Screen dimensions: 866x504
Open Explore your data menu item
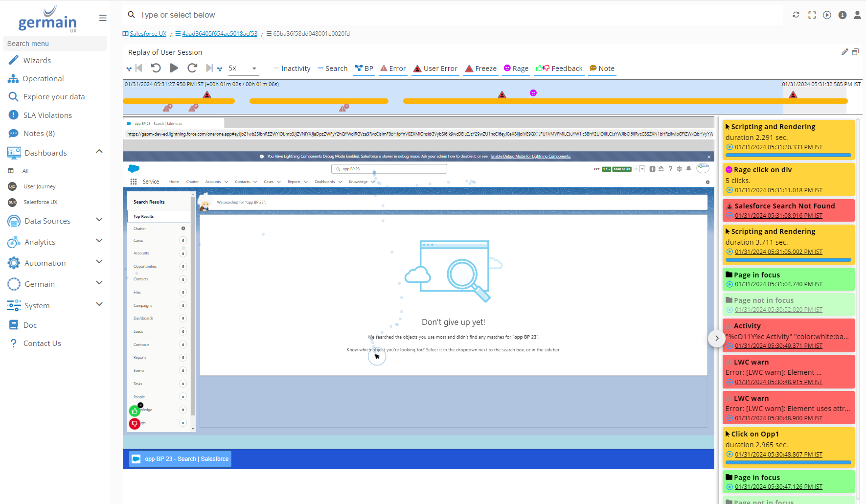pyautogui.click(x=54, y=97)
